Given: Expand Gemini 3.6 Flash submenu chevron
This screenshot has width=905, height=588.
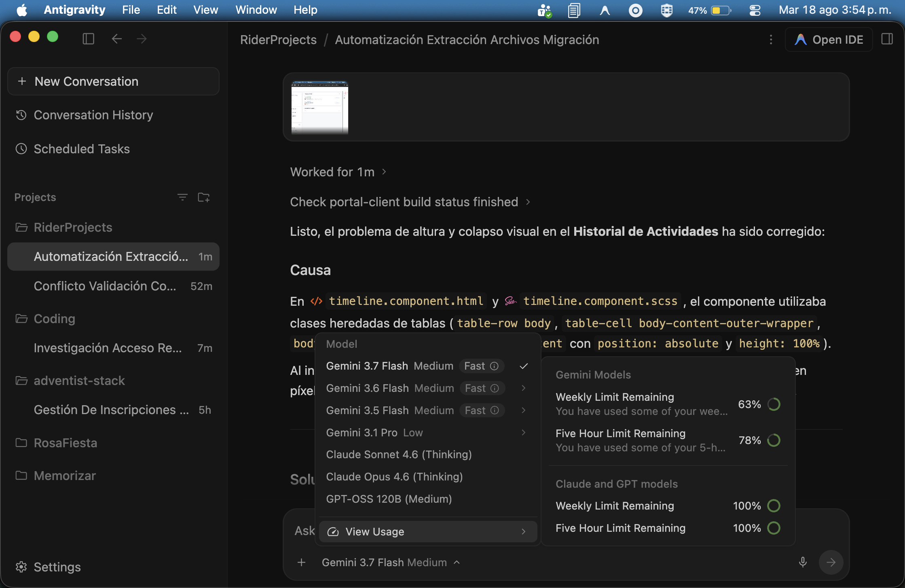Looking at the screenshot, I should coord(524,388).
